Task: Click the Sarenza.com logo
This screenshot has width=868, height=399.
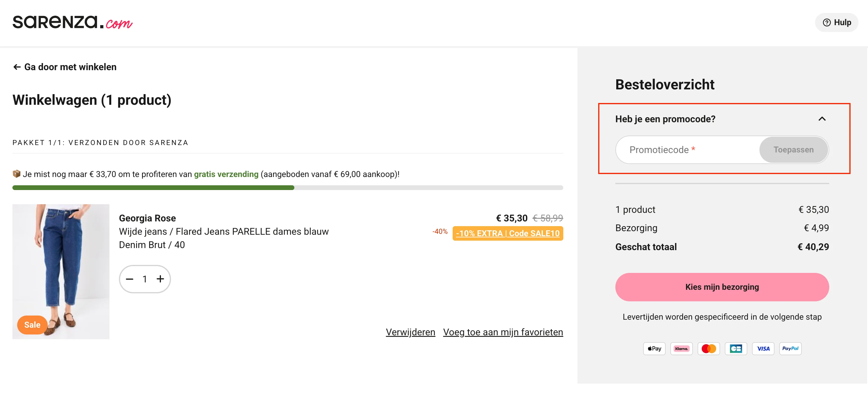Action: (72, 22)
